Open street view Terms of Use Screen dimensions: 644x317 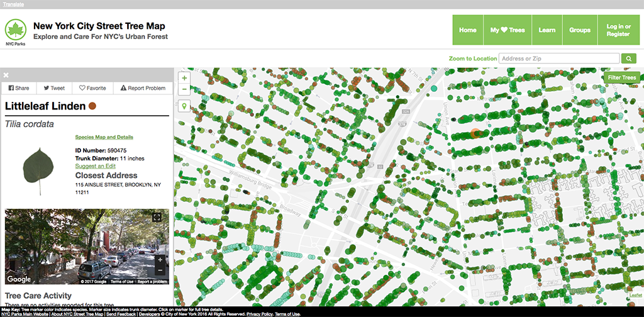121,282
